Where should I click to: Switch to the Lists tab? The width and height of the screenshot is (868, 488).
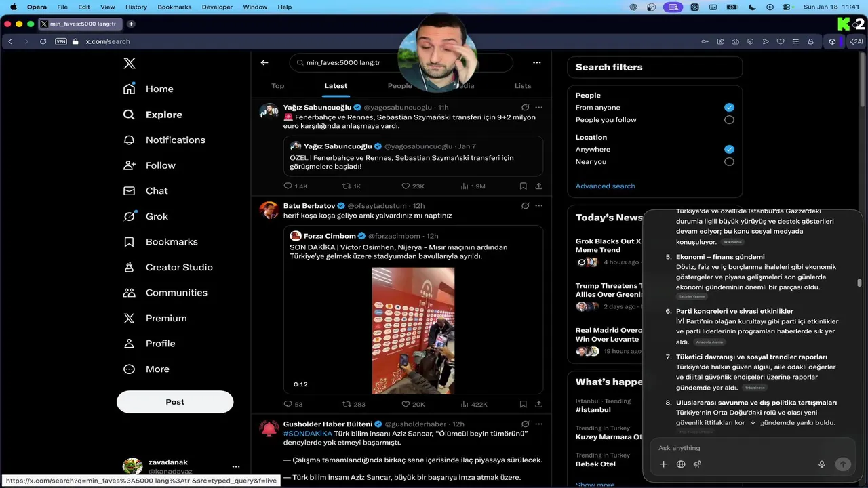523,86
